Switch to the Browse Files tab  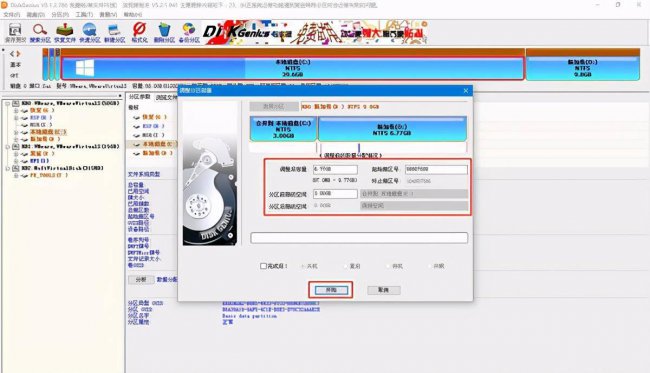tap(166, 97)
